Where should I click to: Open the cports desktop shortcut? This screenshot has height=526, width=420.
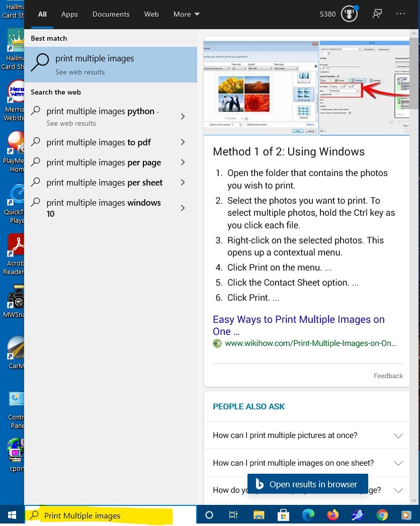16,455
